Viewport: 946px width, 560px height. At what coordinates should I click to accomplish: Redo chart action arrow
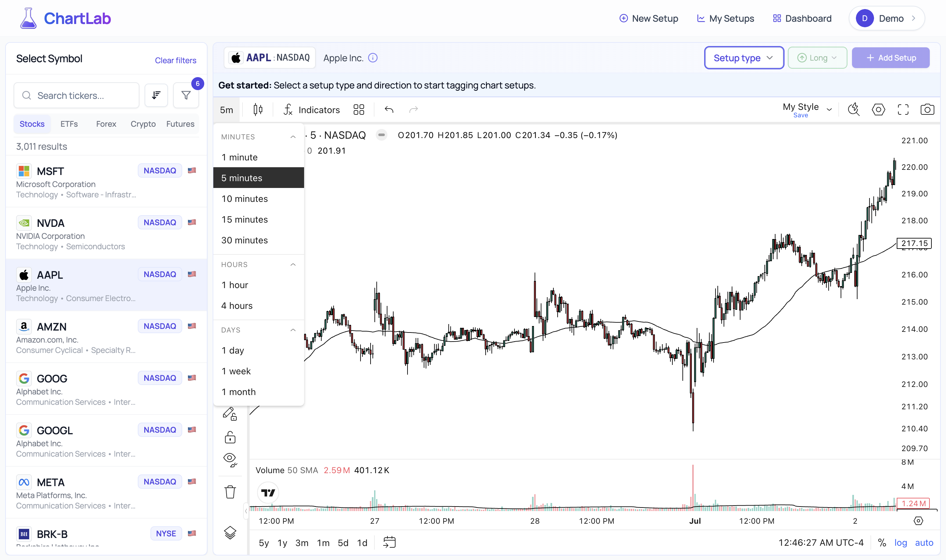(414, 110)
